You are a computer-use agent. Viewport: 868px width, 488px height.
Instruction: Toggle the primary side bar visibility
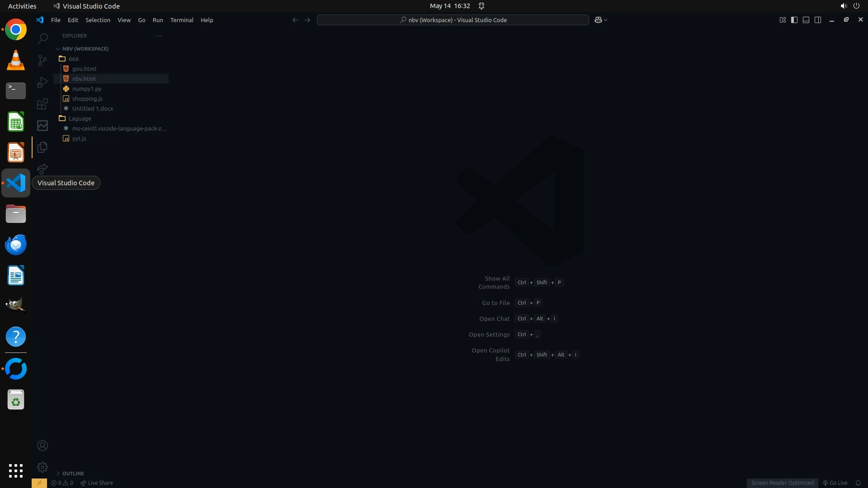tap(794, 20)
